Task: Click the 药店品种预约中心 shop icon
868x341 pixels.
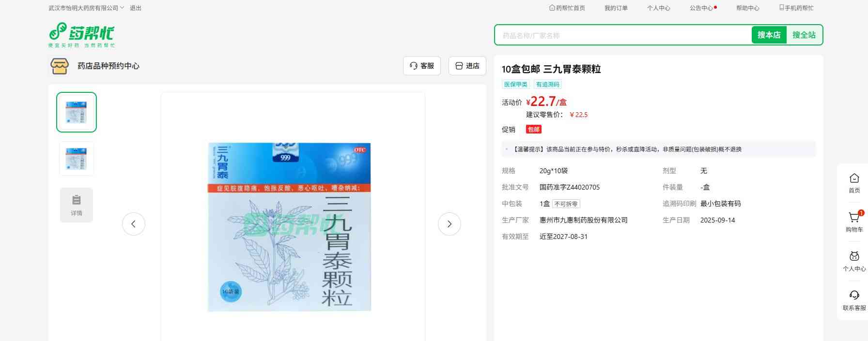Action: point(60,66)
